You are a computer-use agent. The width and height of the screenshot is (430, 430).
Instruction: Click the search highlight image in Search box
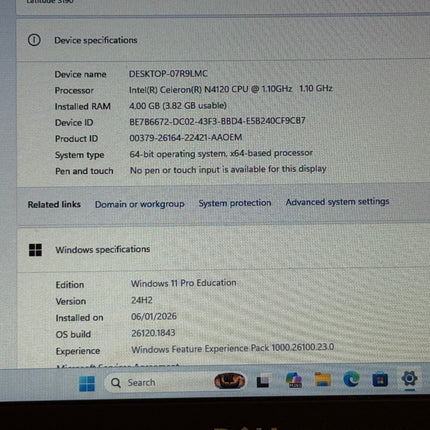click(230, 381)
